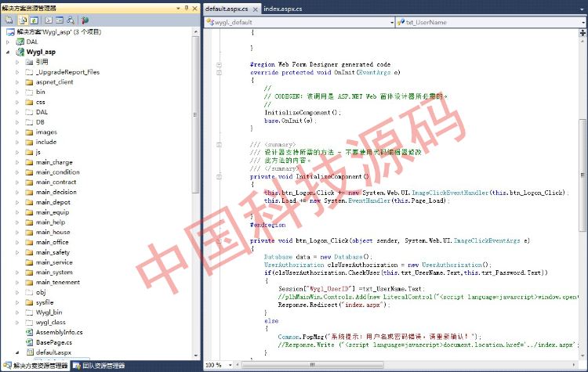Viewport: 588px width, 372px height.
Task: Click the main_depot folder icon
Action: 29,202
